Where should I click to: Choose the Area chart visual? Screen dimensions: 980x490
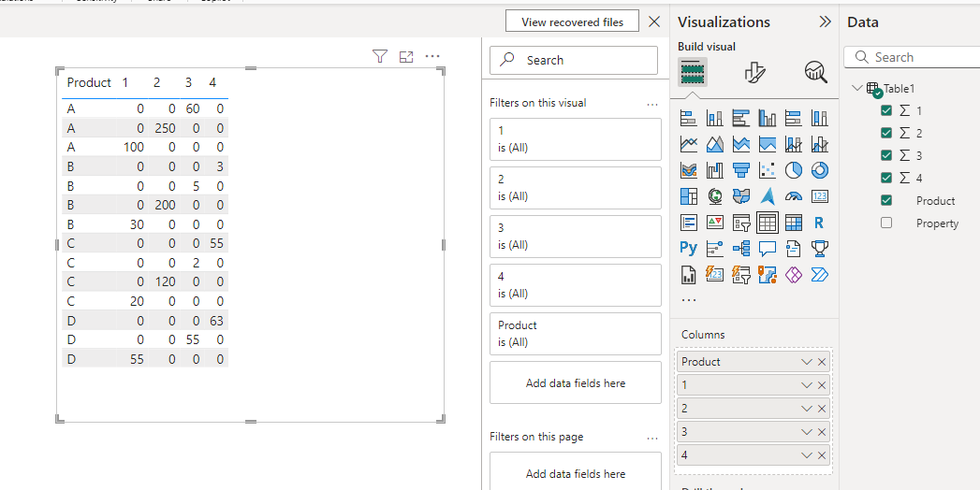[715, 144]
